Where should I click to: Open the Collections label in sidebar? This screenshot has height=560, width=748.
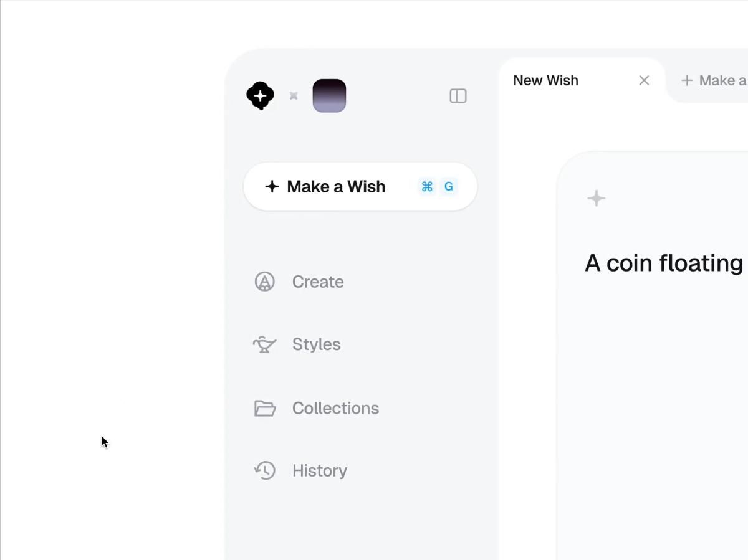pos(335,408)
